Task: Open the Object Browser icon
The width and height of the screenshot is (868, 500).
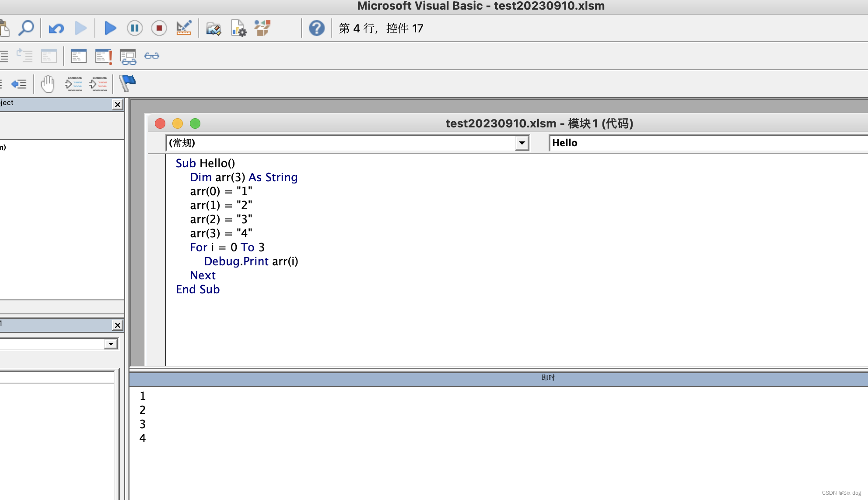Action: click(262, 28)
